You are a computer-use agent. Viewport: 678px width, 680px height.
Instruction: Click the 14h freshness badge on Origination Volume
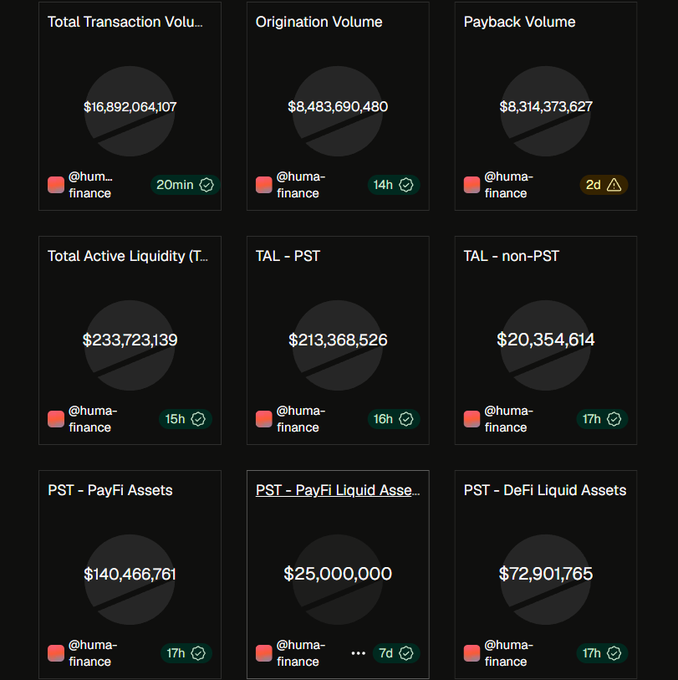pos(393,185)
